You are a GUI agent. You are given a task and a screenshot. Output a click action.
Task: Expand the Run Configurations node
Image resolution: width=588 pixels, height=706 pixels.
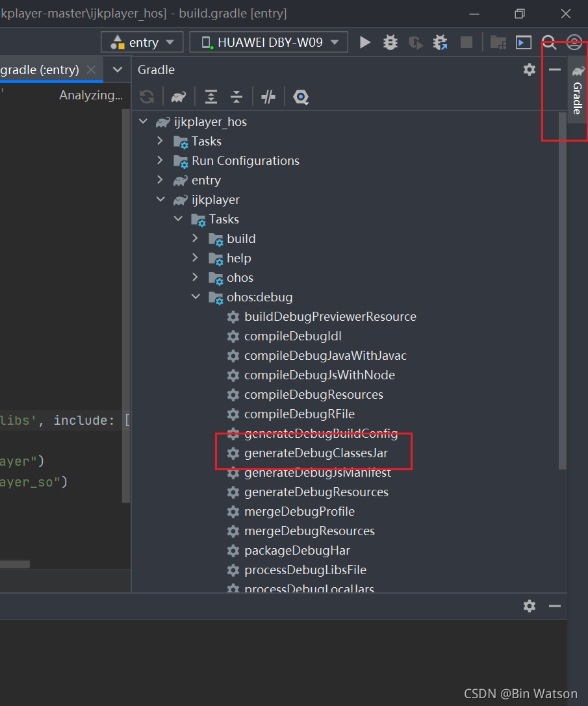click(x=160, y=160)
